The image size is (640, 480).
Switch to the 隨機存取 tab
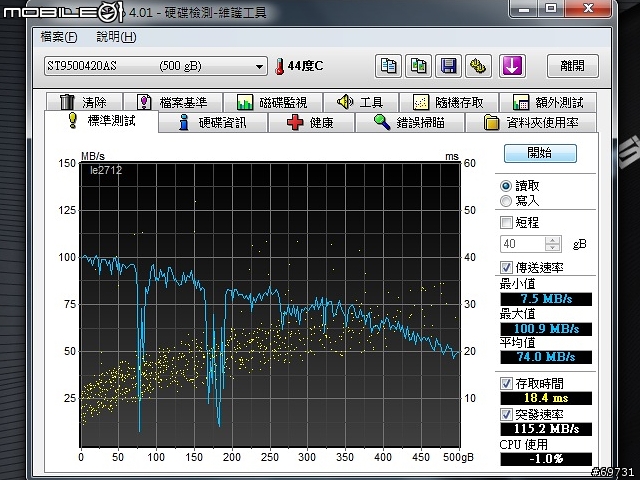tap(449, 102)
